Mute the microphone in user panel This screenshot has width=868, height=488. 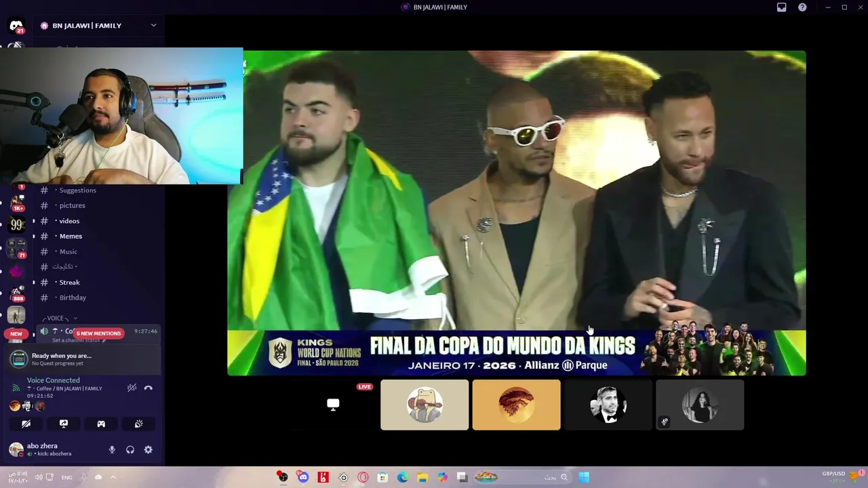coord(112,449)
